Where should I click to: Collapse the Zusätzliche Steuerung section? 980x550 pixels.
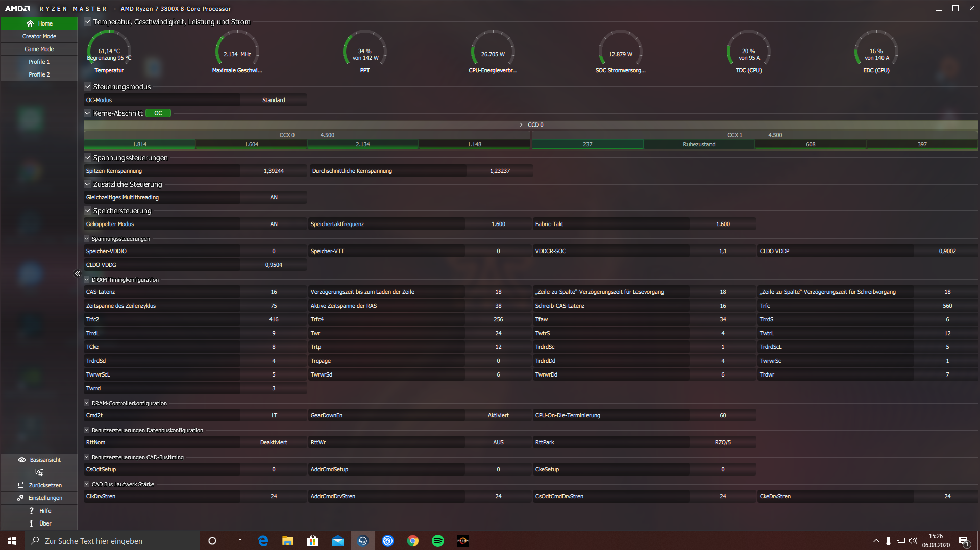click(x=87, y=184)
